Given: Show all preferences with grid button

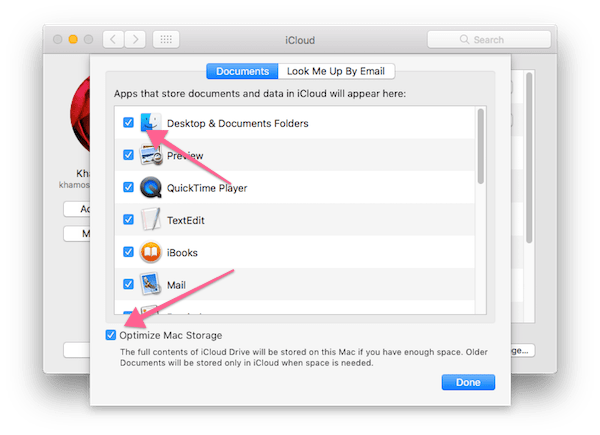Looking at the screenshot, I should click(x=166, y=39).
